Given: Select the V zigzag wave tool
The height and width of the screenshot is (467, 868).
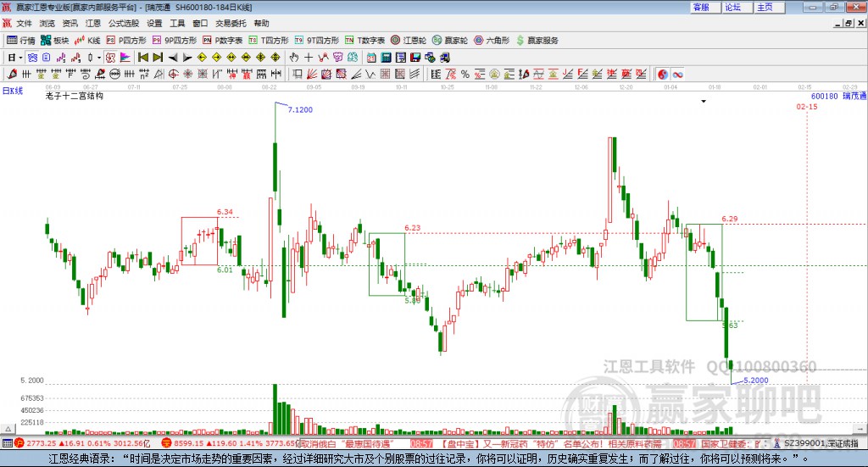Looking at the screenshot, I should click(370, 74).
